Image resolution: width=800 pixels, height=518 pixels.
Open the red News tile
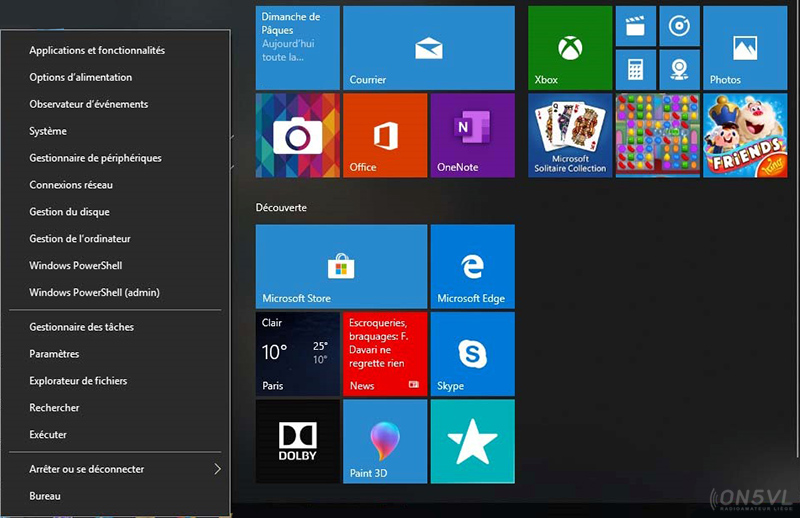385,354
